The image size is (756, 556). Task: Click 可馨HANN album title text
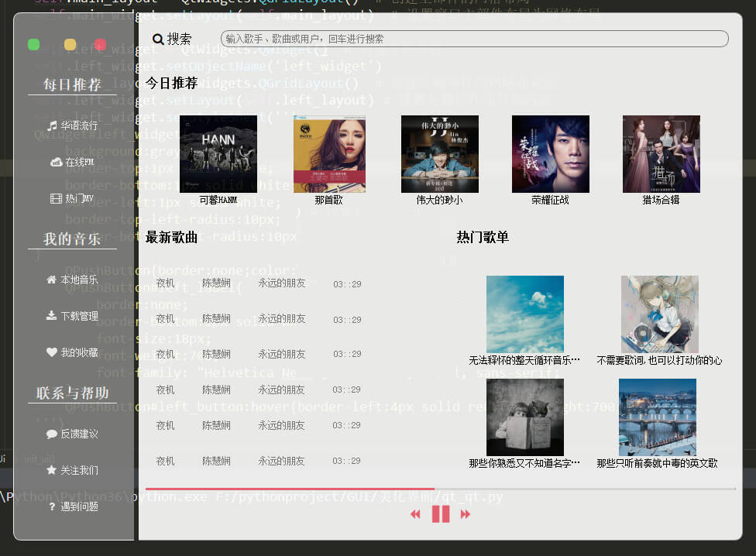(x=218, y=200)
